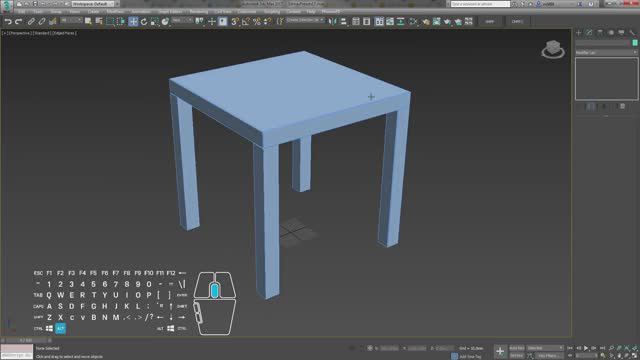The image size is (640, 360).
Task: Activate the Select Object tool
Action: [x=88, y=21]
